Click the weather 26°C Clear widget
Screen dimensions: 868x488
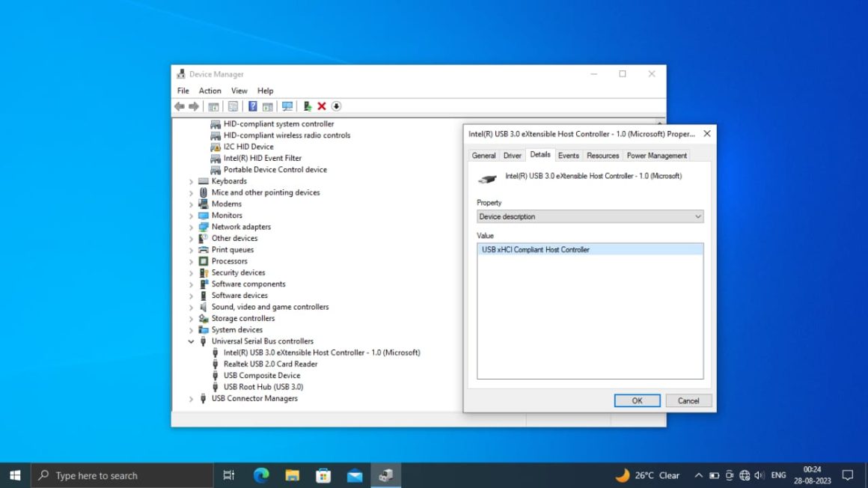click(x=648, y=475)
